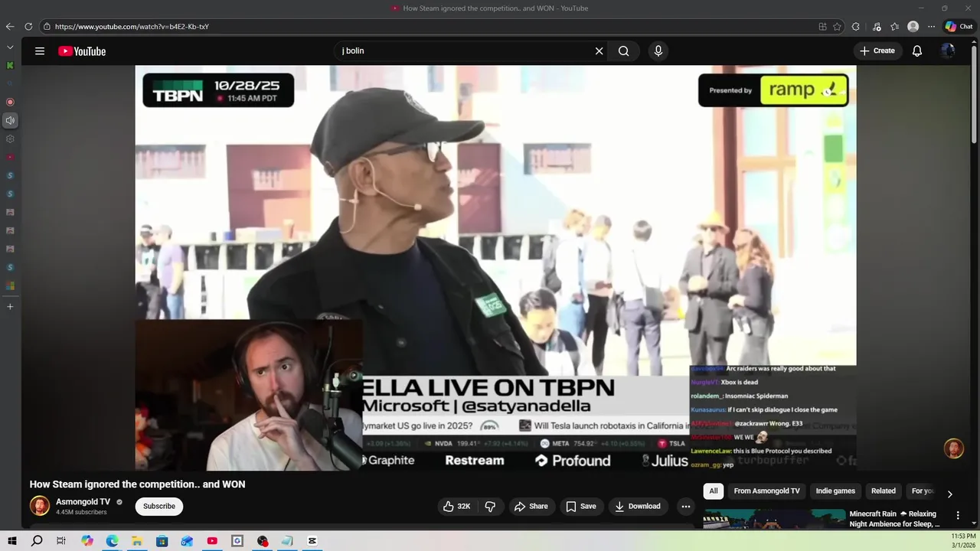Open the Create menu

(x=877, y=51)
